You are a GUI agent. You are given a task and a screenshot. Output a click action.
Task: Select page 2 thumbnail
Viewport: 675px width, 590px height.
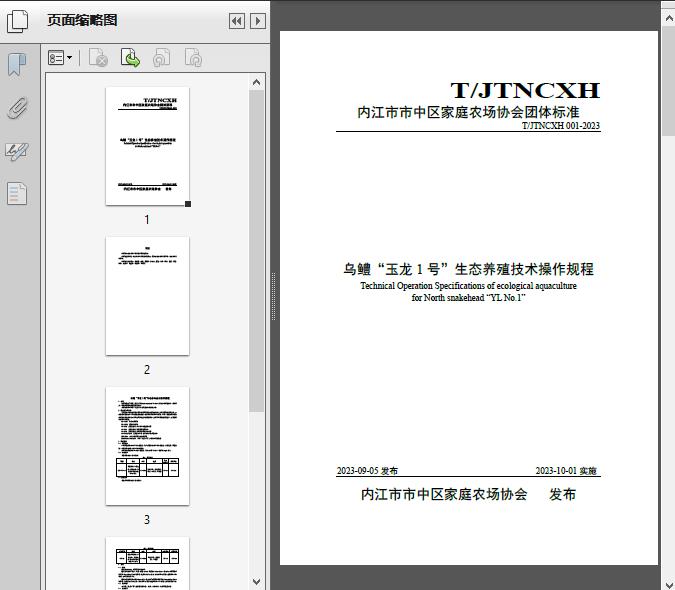(x=147, y=296)
